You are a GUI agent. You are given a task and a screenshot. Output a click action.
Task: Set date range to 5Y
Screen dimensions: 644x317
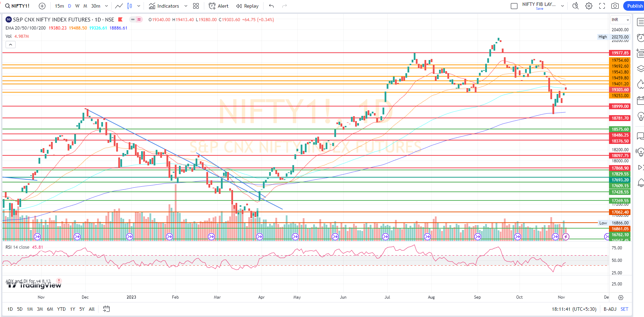[x=82, y=309]
